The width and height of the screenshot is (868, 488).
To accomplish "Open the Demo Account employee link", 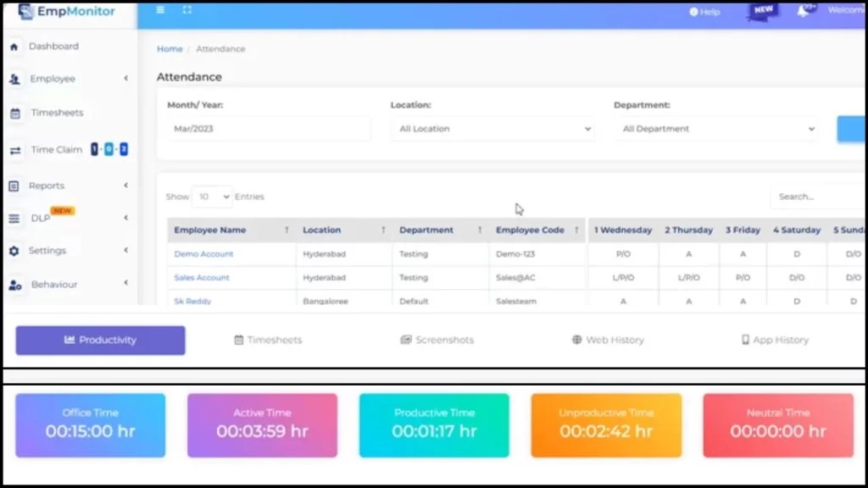I will (203, 254).
